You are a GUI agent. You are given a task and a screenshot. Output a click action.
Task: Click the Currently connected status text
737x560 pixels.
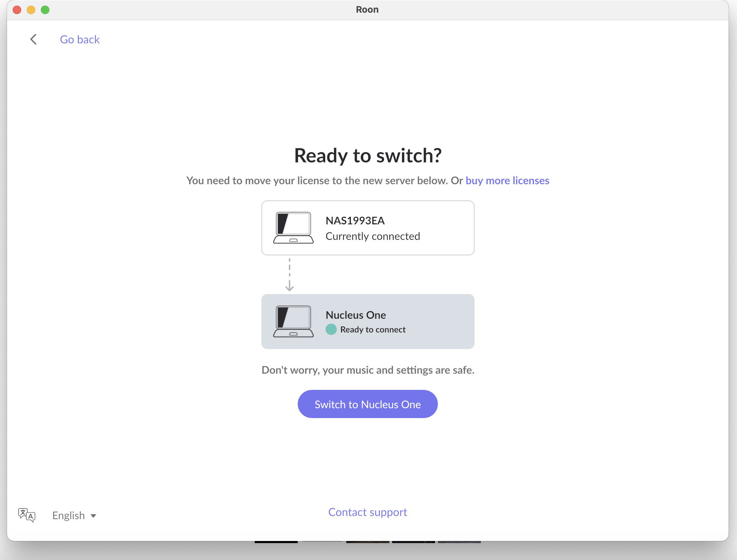pyautogui.click(x=373, y=236)
